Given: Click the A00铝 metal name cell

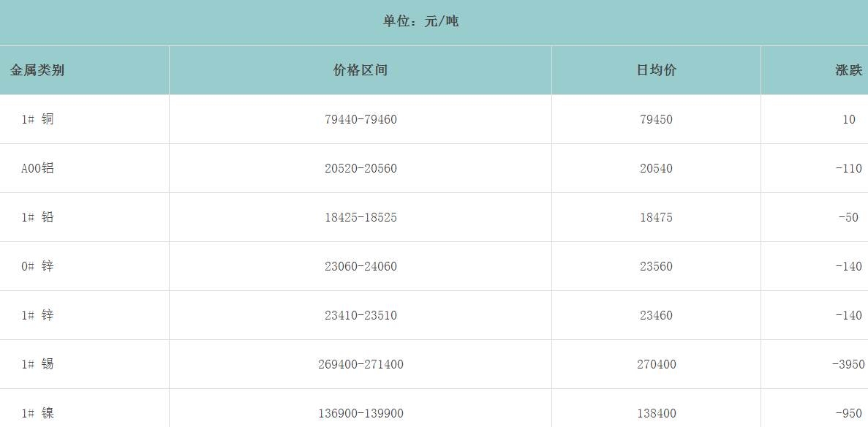Looking at the screenshot, I should point(37,168).
